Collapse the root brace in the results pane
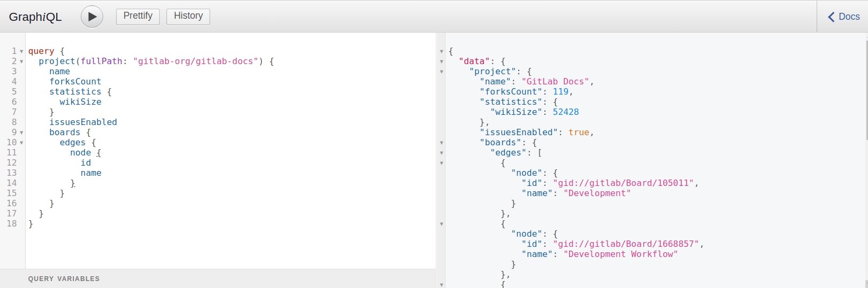This screenshot has width=868, height=288. (442, 51)
